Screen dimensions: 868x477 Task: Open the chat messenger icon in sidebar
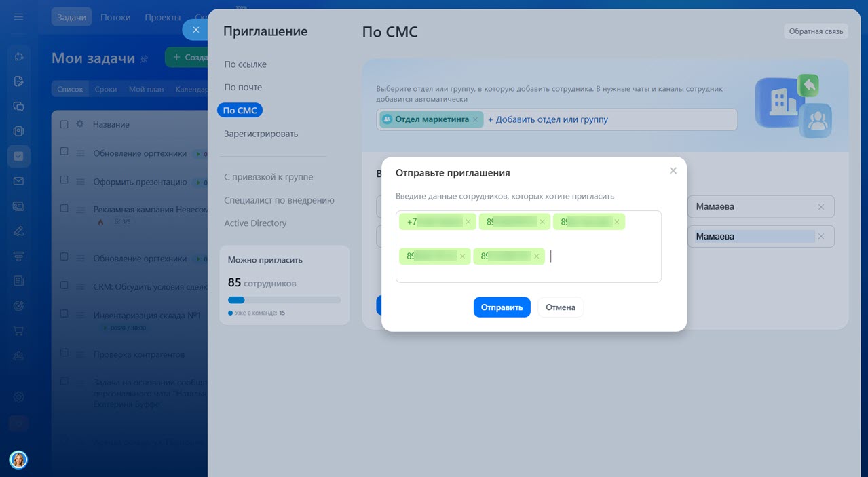click(x=18, y=107)
